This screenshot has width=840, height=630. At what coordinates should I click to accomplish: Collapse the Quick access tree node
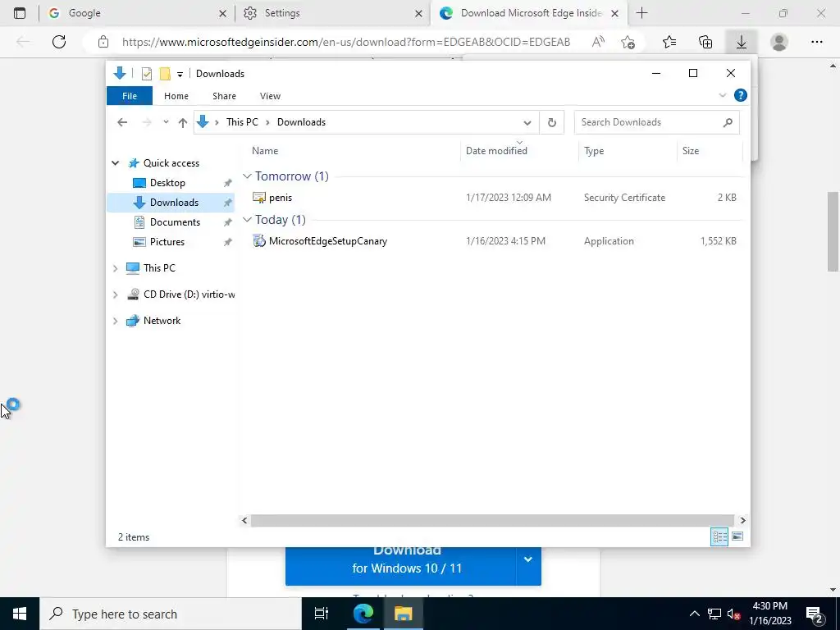coord(115,163)
